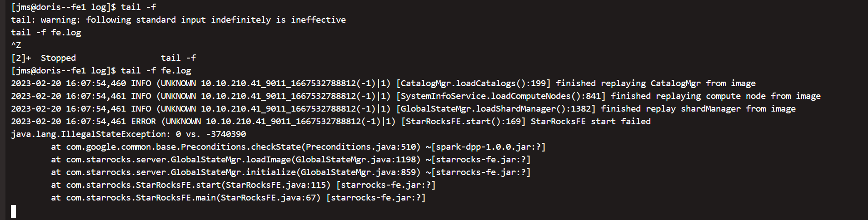Click the 'StarRocksFE start failed' text

click(x=591, y=122)
